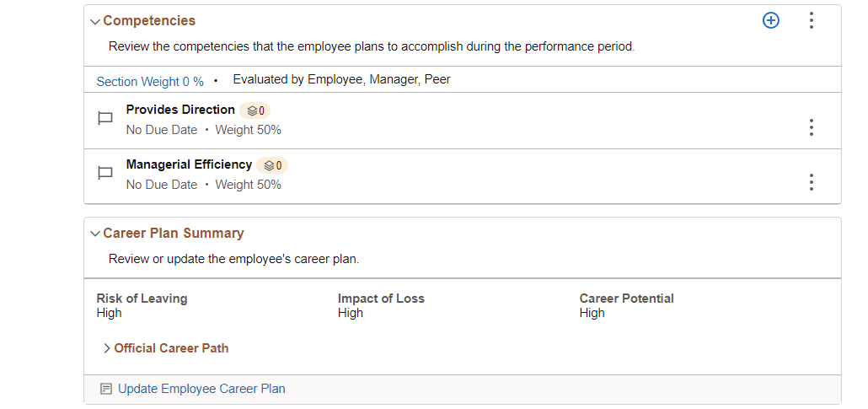
Task: Click the Competencies section heading
Action: (x=149, y=21)
